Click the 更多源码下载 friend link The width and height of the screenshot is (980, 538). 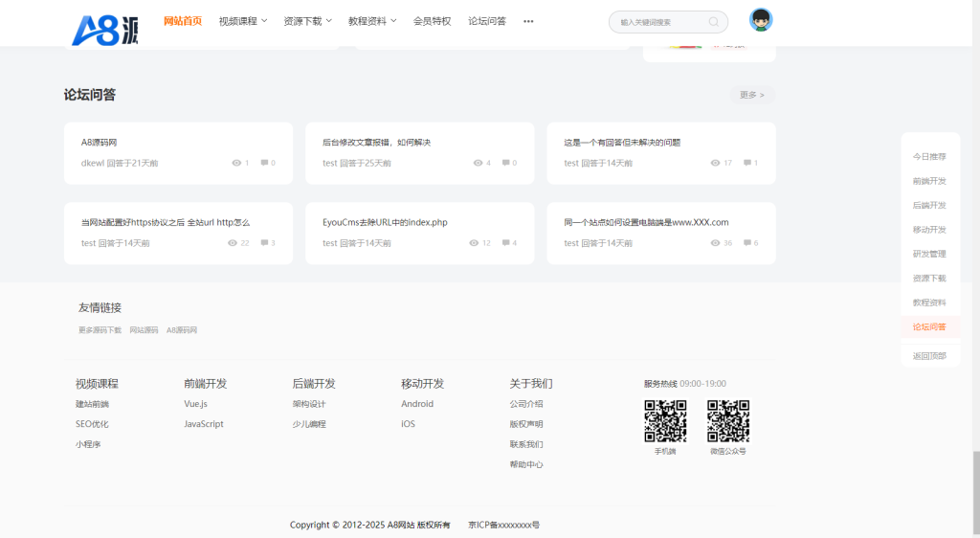click(x=100, y=330)
